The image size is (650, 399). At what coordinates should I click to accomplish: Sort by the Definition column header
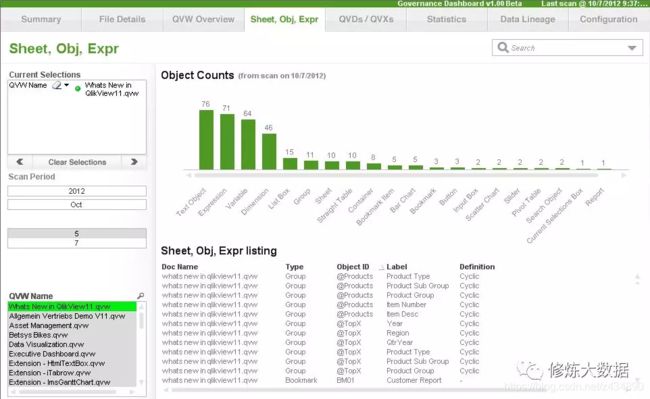tap(477, 267)
